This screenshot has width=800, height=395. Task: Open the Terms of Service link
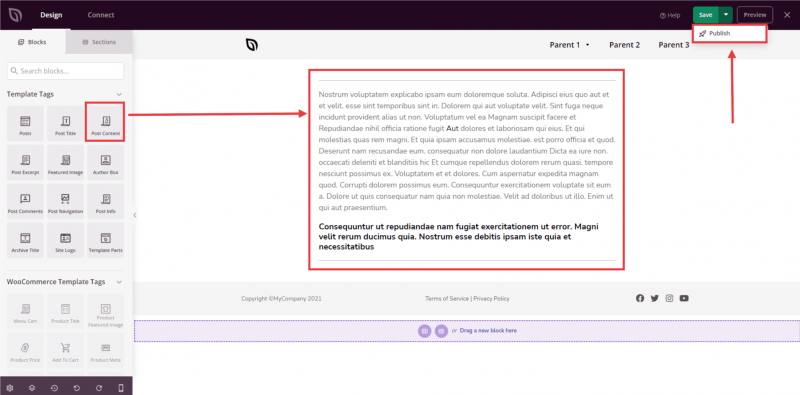pyautogui.click(x=447, y=299)
